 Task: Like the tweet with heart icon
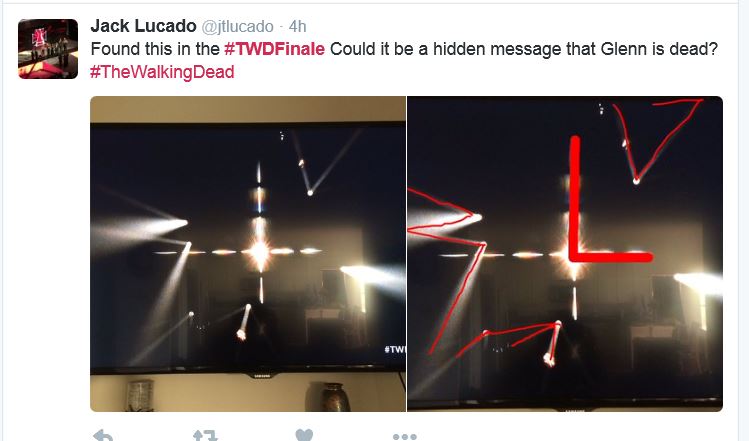[x=304, y=435]
